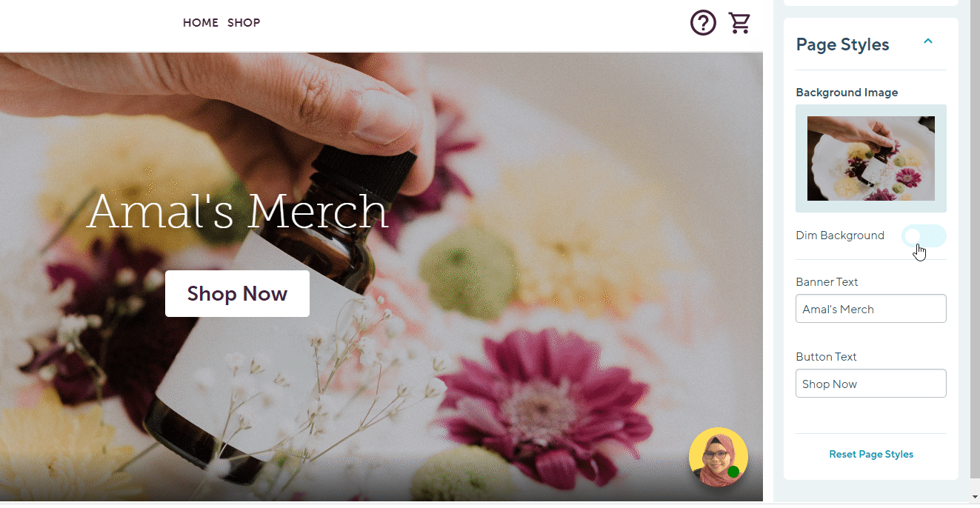Click the Amal's Merch banner heading

237,212
